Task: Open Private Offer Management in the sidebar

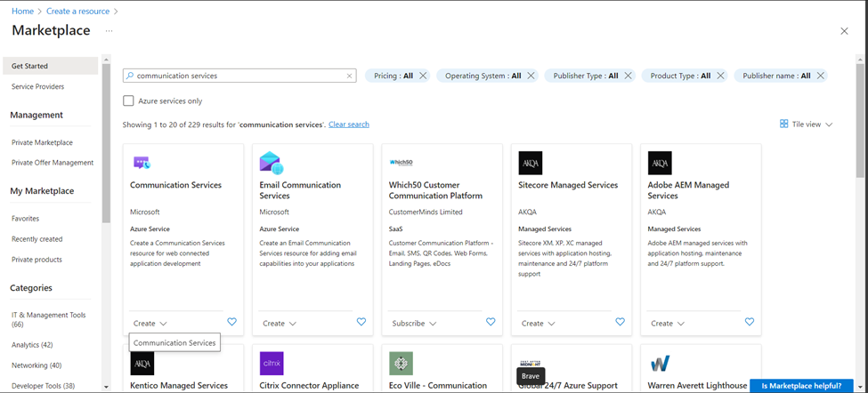Action: (53, 163)
